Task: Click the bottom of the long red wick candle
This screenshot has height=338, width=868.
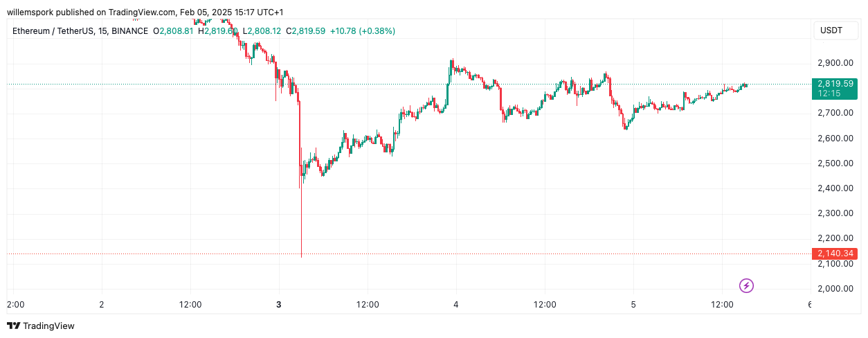Action: [x=301, y=256]
